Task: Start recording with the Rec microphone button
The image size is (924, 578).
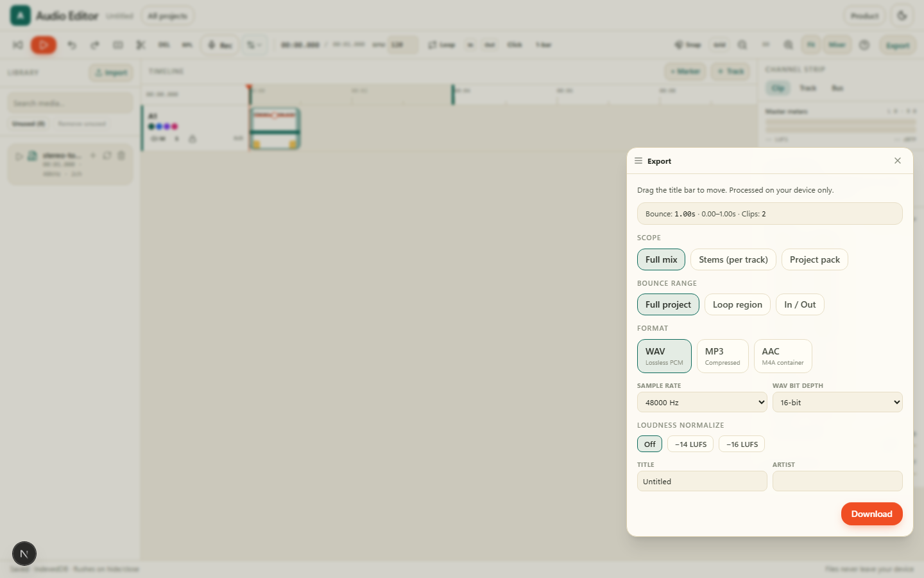Action: click(220, 45)
